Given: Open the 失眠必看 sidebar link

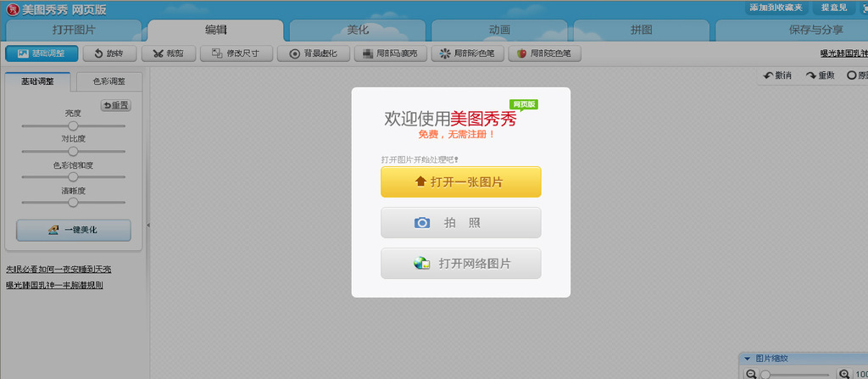Looking at the screenshot, I should 58,270.
